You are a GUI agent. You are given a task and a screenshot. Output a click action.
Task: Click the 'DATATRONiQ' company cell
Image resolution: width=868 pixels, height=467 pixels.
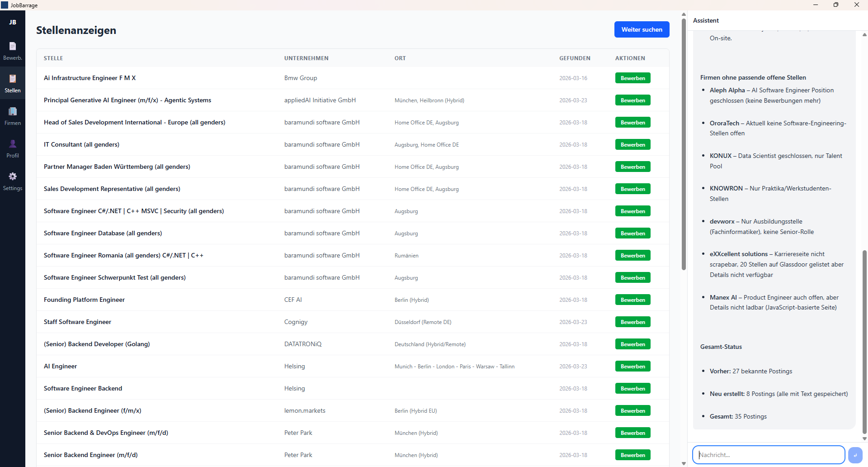[x=303, y=344]
